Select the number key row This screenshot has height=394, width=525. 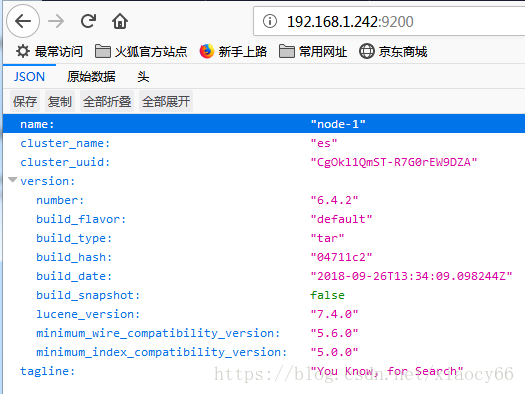click(x=60, y=200)
